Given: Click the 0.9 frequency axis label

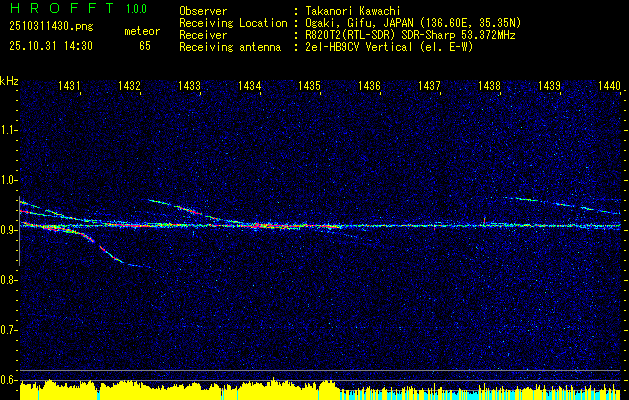Looking at the screenshot, I should coord(7,230).
